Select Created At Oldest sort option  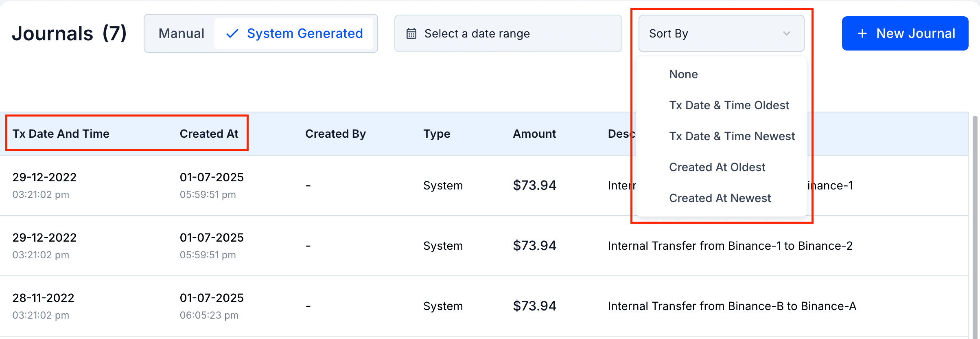(717, 167)
